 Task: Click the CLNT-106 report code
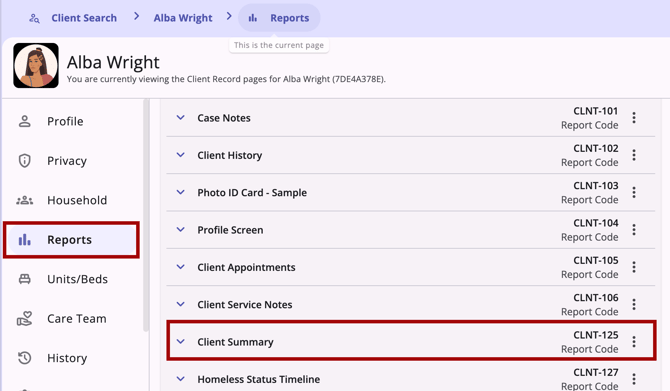[596, 297]
